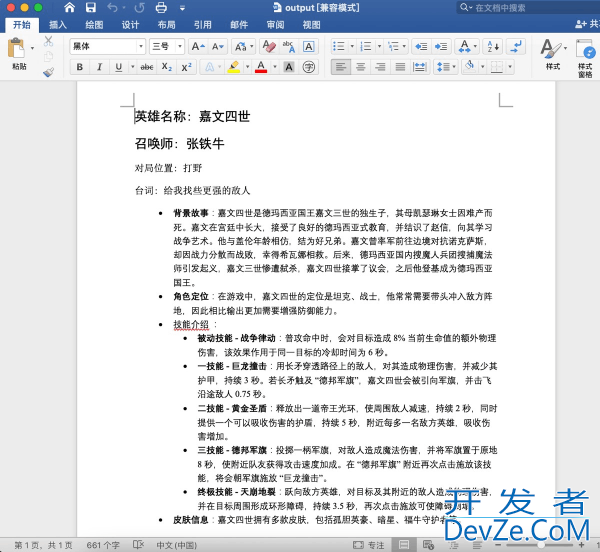Expand bullet styles arrow
This screenshot has height=552, width=600.
tap(352, 46)
